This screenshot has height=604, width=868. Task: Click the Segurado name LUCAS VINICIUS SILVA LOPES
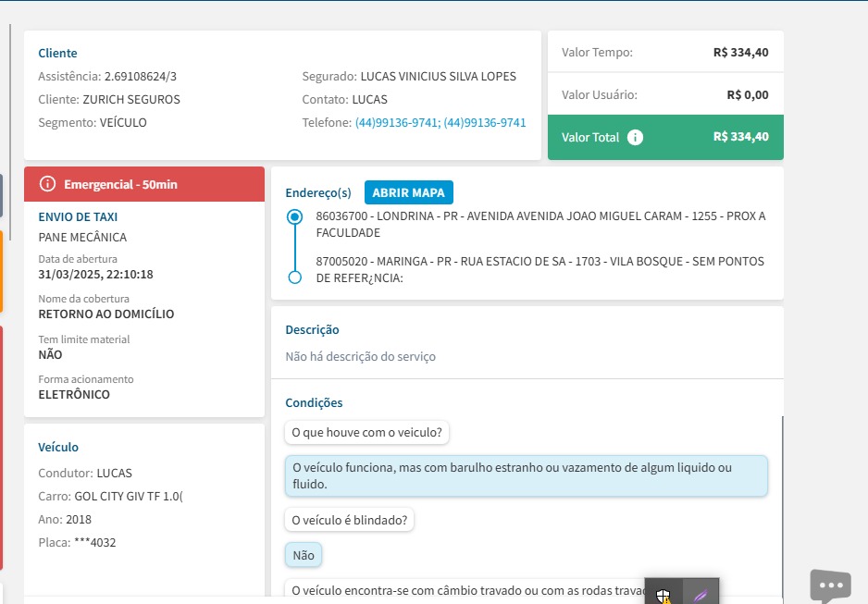tap(438, 77)
